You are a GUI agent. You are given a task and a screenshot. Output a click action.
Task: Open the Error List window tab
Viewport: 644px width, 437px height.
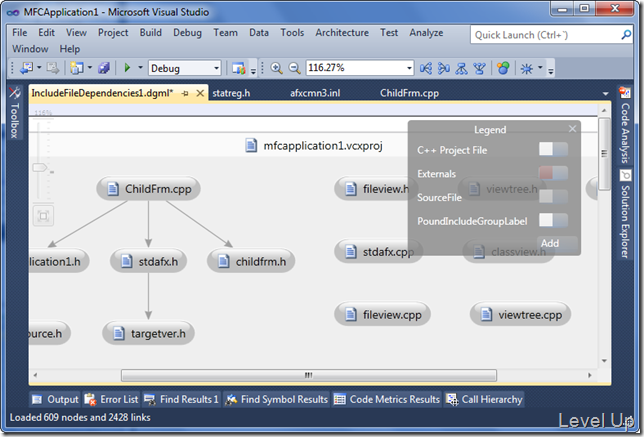(111, 399)
